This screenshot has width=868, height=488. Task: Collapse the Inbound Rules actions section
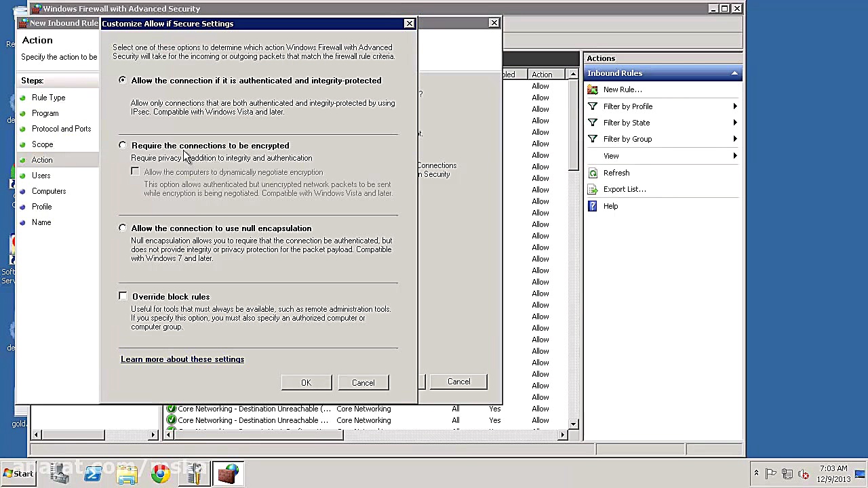[x=734, y=73]
